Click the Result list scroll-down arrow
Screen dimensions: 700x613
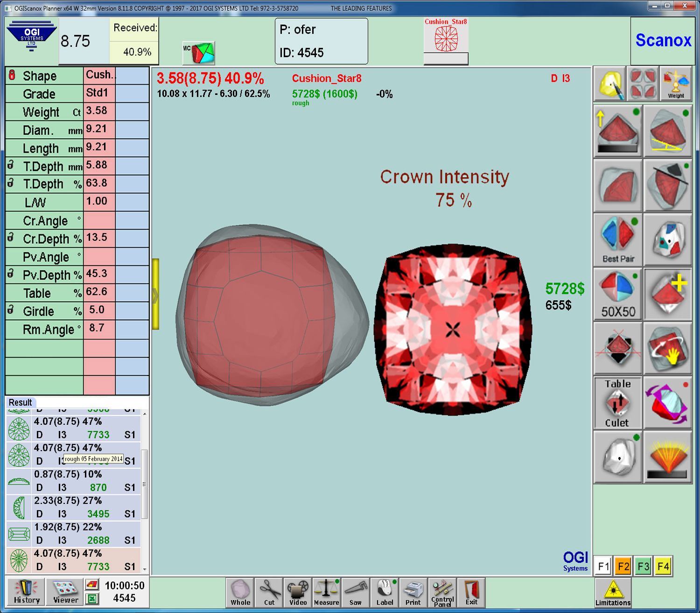click(x=145, y=569)
